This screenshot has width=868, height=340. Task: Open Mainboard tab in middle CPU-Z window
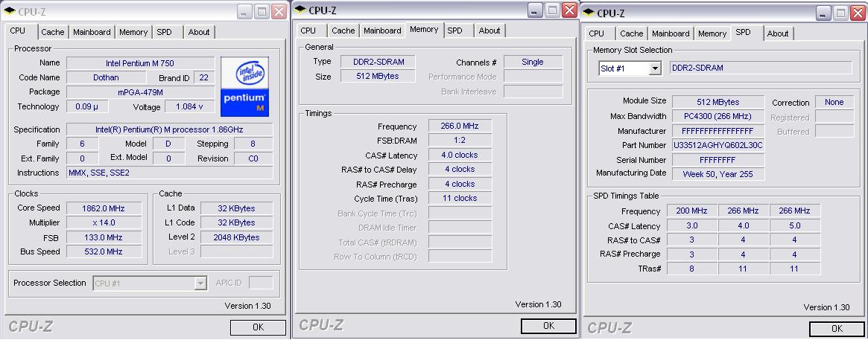[x=382, y=31]
